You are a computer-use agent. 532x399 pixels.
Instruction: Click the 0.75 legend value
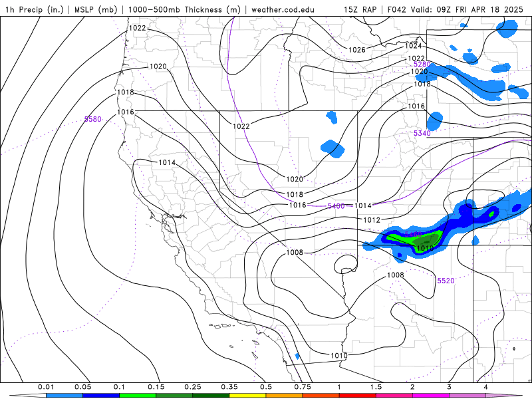(303, 387)
